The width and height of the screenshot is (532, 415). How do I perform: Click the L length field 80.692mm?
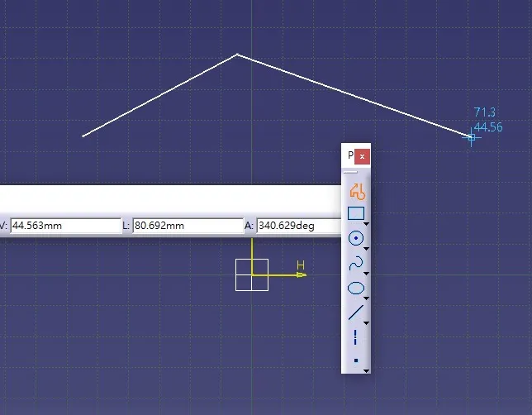188,226
